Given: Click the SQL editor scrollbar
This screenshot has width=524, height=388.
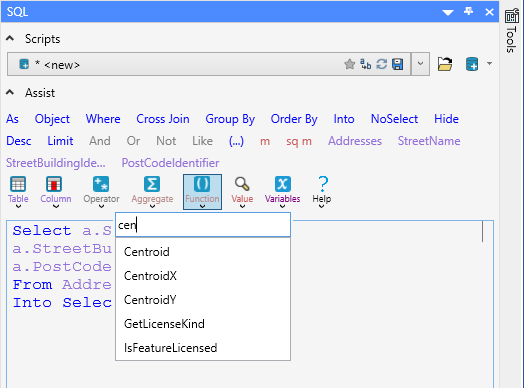Looking at the screenshot, I should (x=483, y=231).
